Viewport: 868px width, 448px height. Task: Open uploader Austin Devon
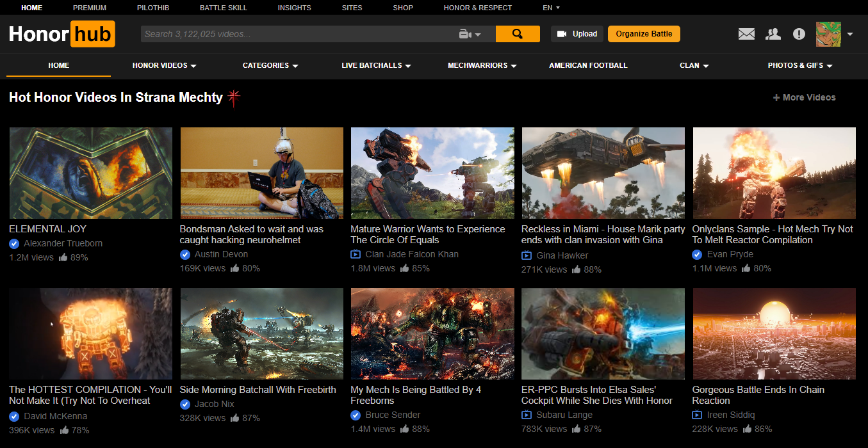[x=221, y=254]
